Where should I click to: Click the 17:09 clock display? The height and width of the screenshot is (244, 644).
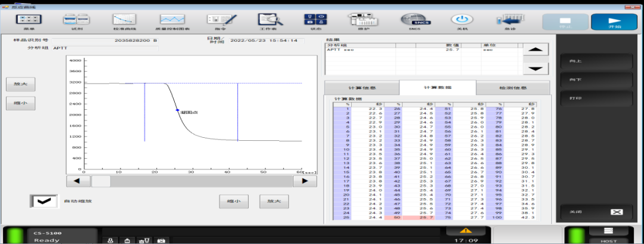(x=465, y=240)
